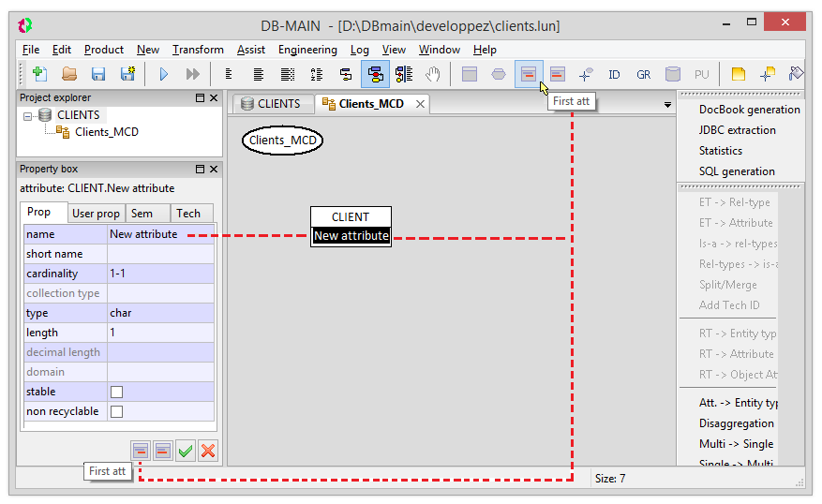
Task: Open the File menu
Action: tap(31, 50)
